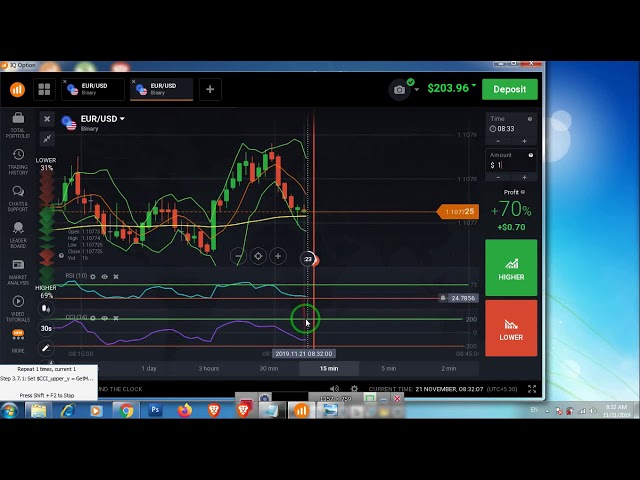The width and height of the screenshot is (640, 480).
Task: Remove the CCI (14) indicator
Action: click(x=116, y=318)
